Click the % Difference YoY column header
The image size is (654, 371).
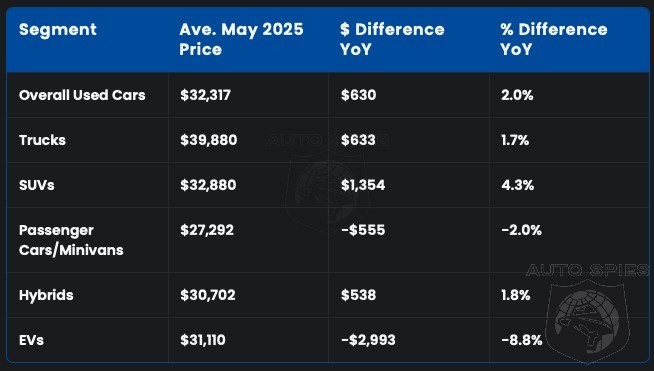click(x=553, y=39)
